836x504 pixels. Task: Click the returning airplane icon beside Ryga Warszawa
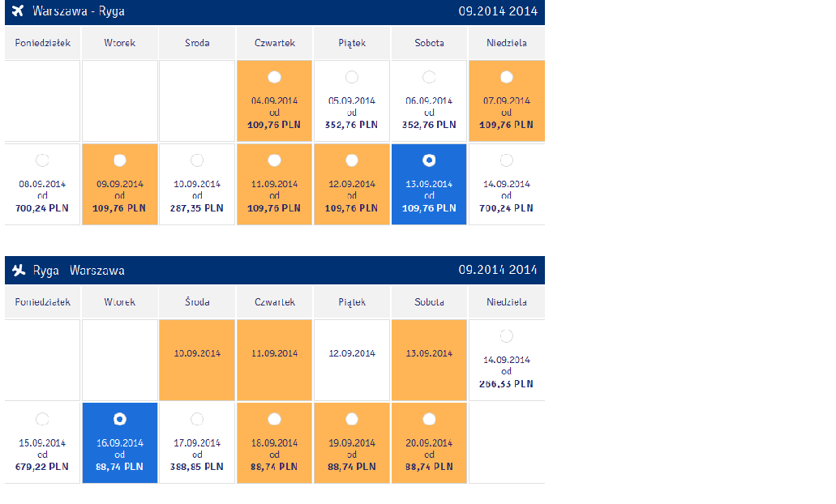19,270
